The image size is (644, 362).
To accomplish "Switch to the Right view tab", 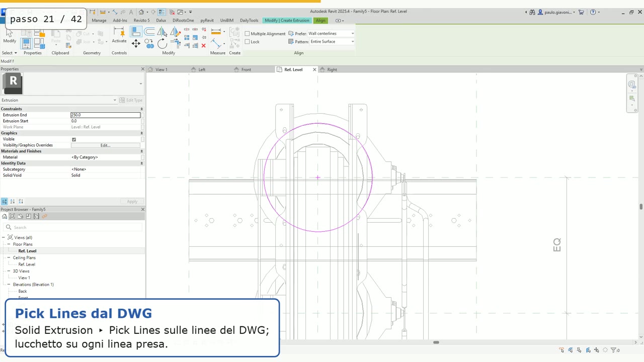I will 332,69.
